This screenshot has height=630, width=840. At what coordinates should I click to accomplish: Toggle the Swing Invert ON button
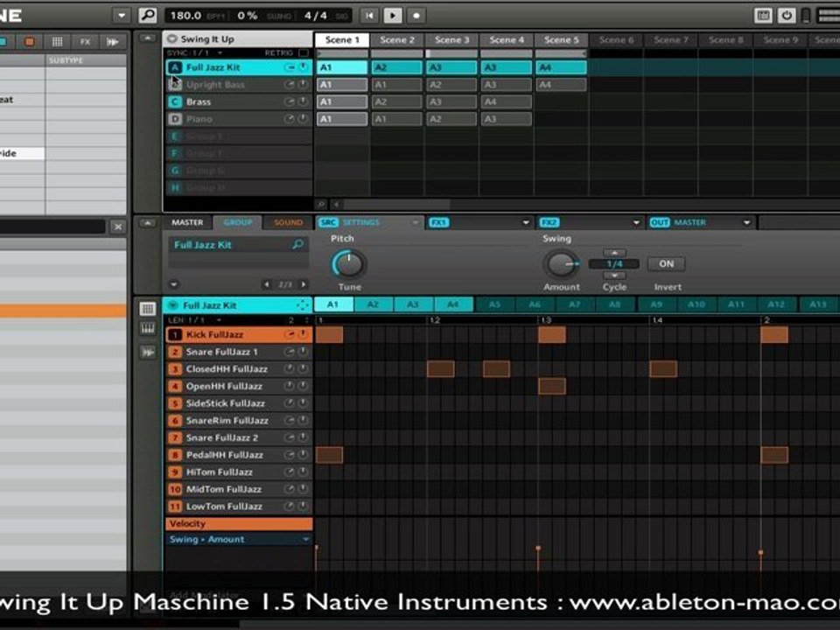[666, 263]
